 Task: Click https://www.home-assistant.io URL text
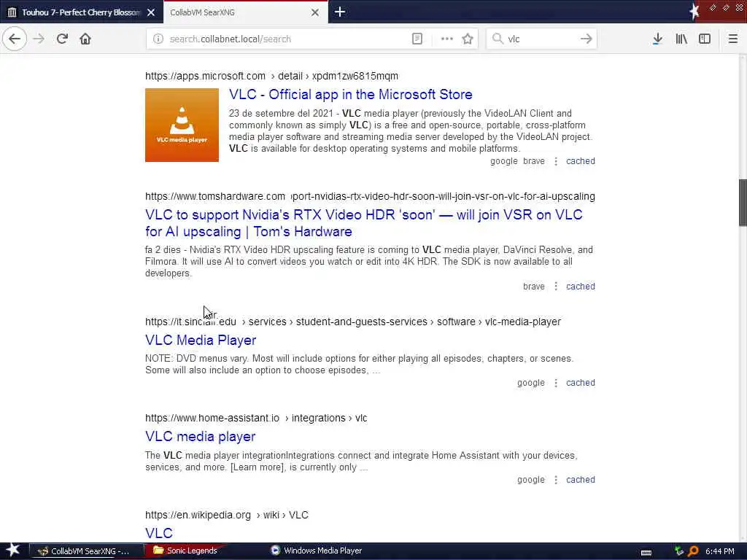[212, 418]
